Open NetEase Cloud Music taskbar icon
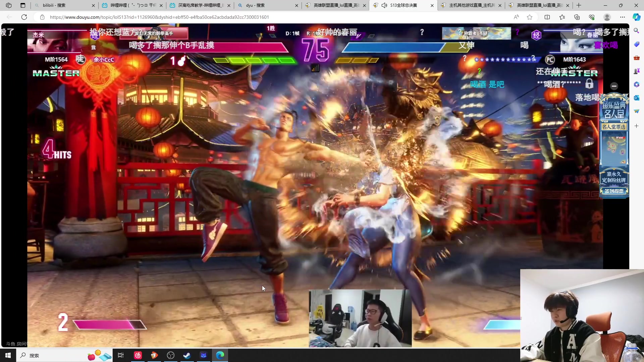This screenshot has width=644, height=362. (138, 355)
